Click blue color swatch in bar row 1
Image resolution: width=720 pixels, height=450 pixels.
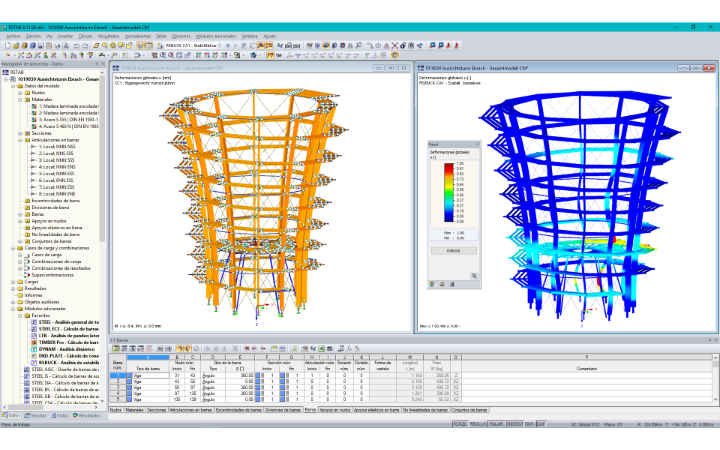pos(129,376)
